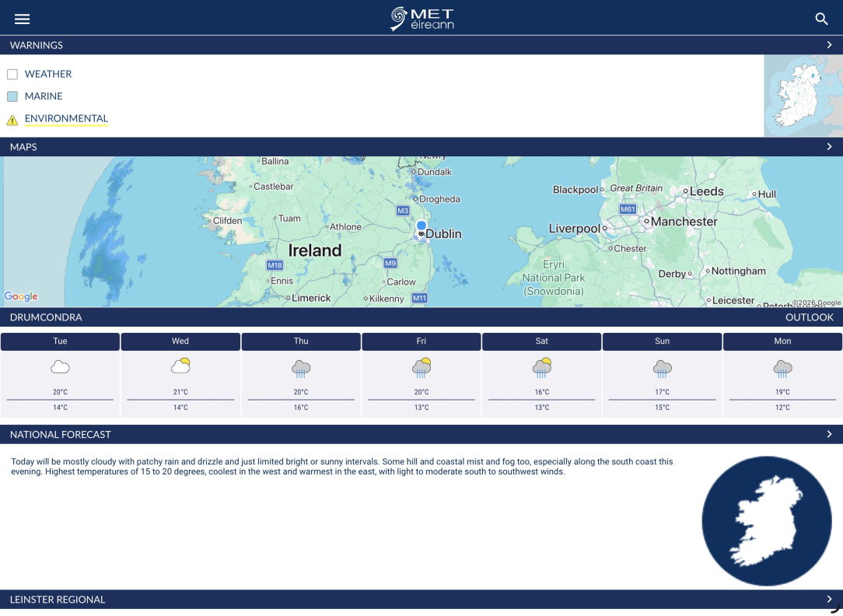
Task: Click the Ireland label on map
Action: pos(314,250)
